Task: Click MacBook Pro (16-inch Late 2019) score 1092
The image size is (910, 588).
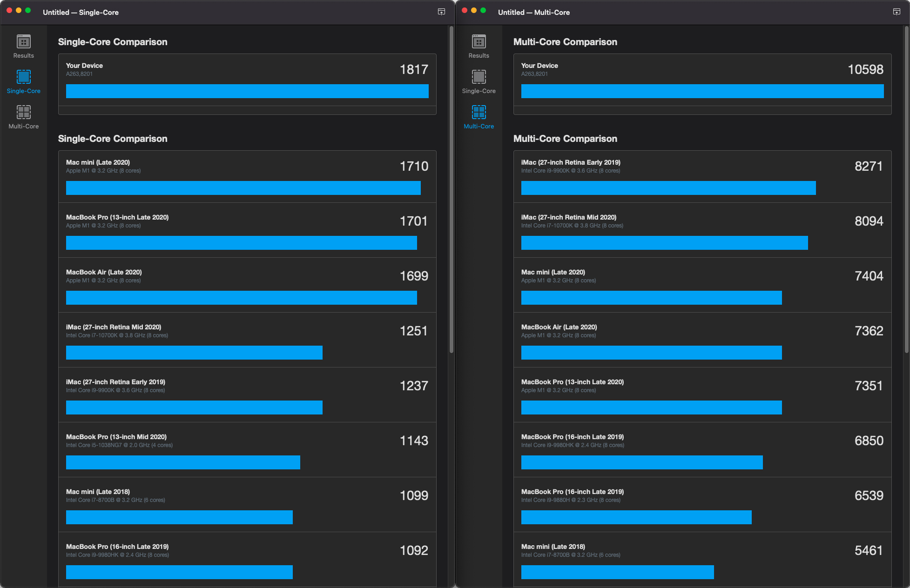Action: [x=414, y=550]
